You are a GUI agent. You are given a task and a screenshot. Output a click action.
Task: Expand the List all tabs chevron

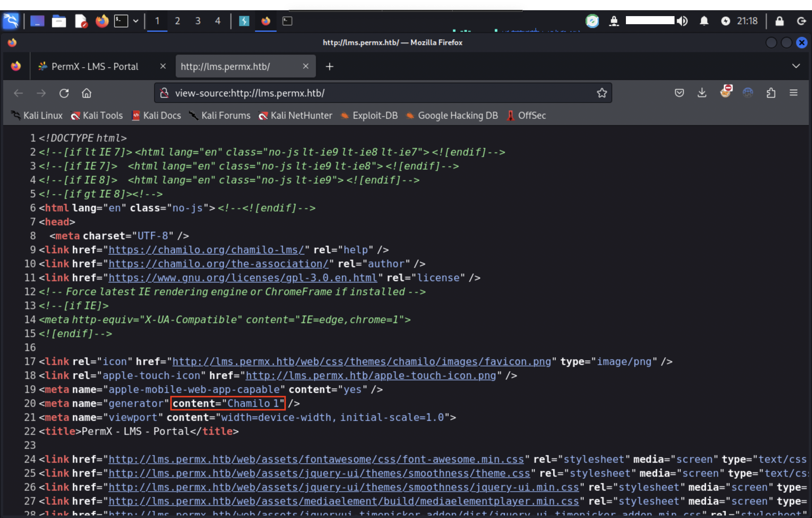pos(796,66)
